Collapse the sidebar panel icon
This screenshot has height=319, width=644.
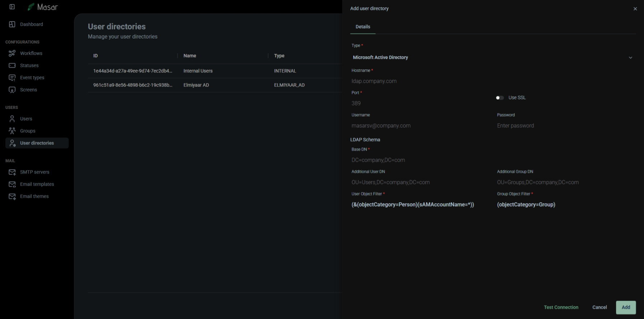(x=12, y=7)
